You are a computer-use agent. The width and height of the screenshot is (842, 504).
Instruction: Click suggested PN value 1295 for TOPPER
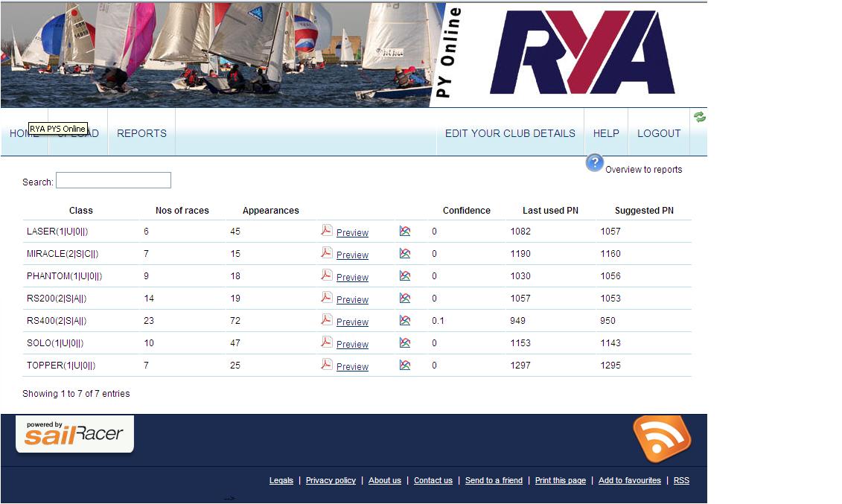click(610, 366)
